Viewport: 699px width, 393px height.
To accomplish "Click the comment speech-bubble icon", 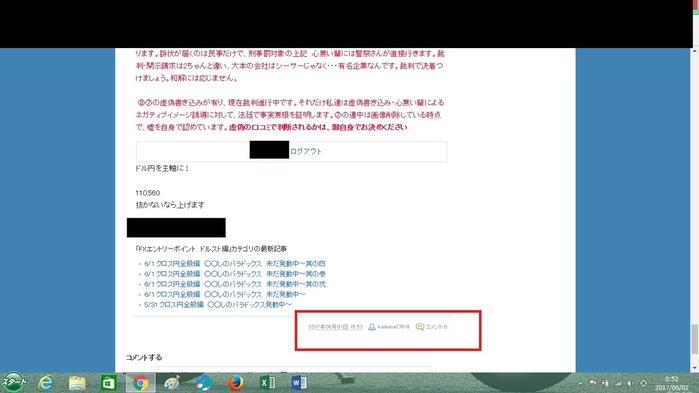I will [x=419, y=327].
